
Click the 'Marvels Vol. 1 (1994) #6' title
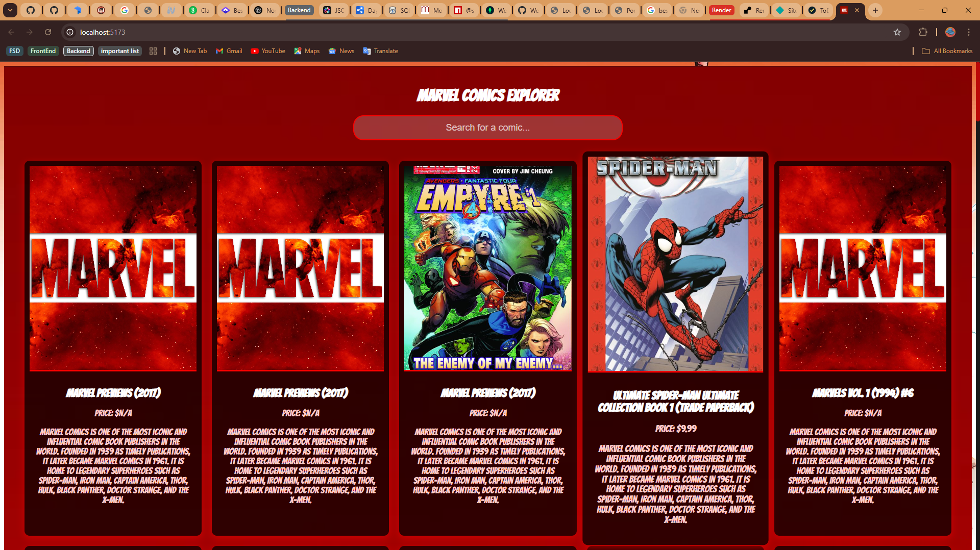[863, 393]
